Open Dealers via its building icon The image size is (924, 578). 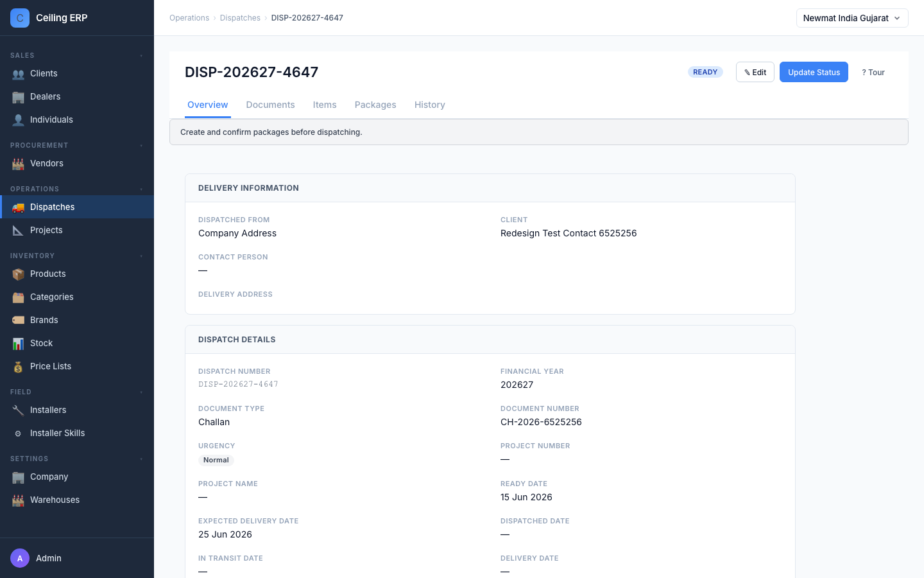pyautogui.click(x=18, y=97)
